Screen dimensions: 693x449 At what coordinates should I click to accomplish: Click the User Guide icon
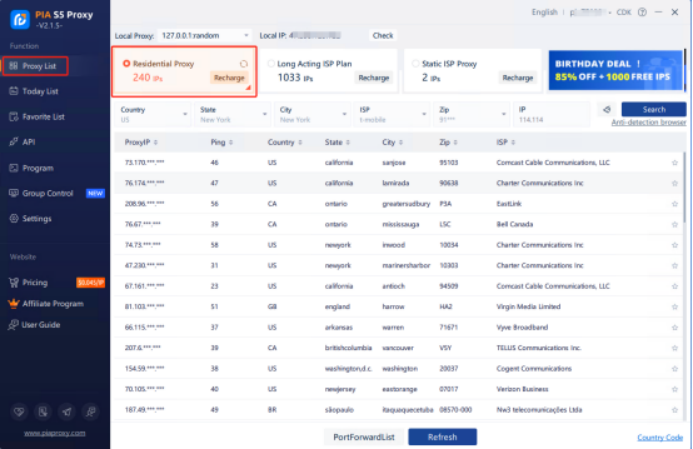coord(14,324)
